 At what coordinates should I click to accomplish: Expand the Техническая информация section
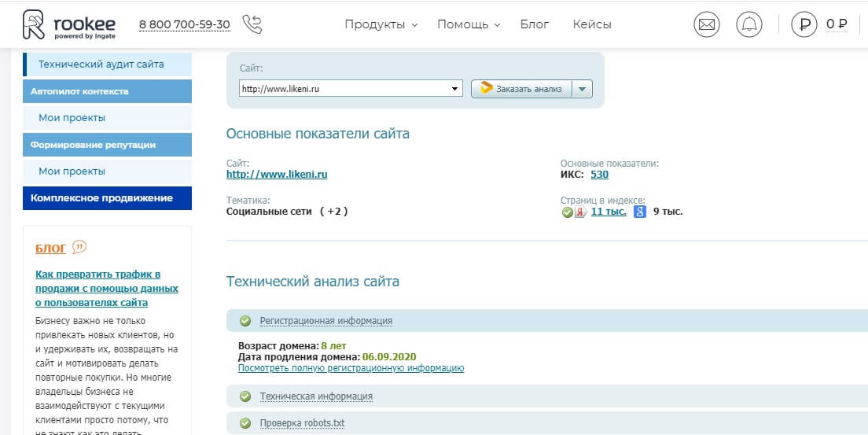click(316, 396)
